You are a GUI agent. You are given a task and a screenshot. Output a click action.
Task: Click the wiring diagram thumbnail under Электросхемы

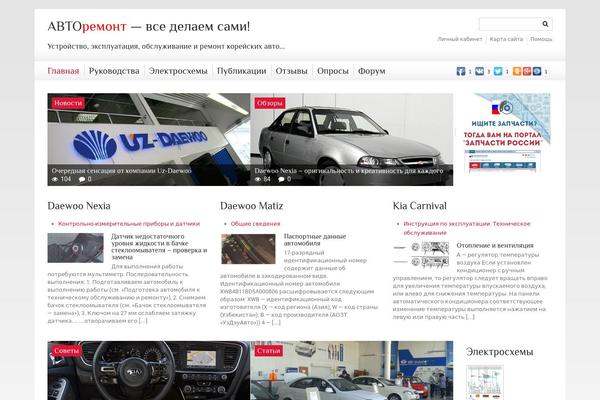[485, 382]
